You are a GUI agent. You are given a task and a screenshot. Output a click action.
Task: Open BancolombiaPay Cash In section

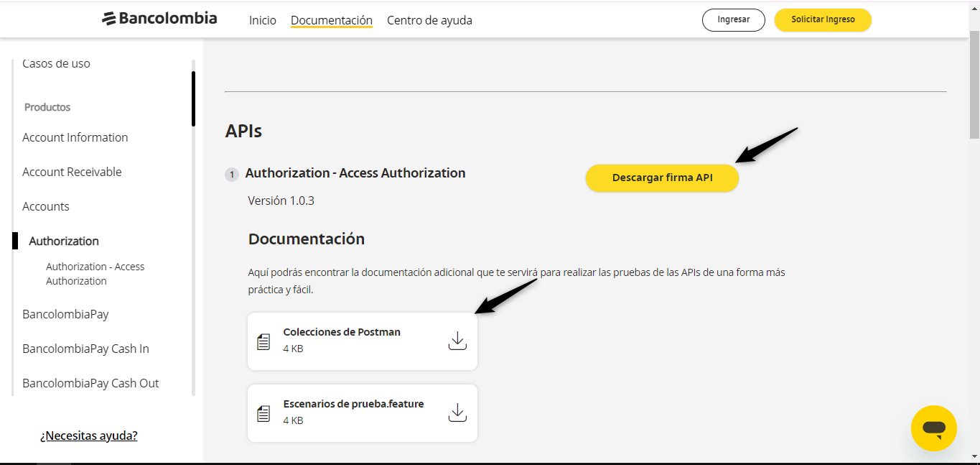[x=85, y=348]
